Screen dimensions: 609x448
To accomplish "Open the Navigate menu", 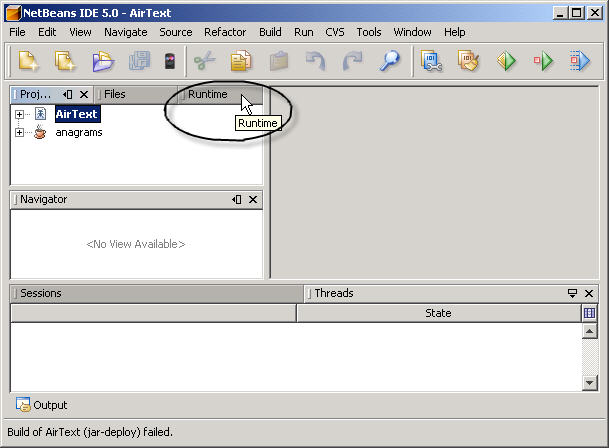I will (x=125, y=32).
